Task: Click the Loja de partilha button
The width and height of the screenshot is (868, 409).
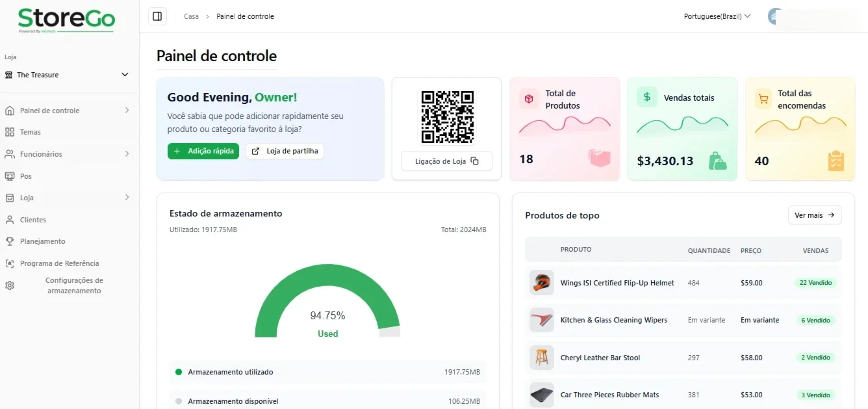Action: 285,151
